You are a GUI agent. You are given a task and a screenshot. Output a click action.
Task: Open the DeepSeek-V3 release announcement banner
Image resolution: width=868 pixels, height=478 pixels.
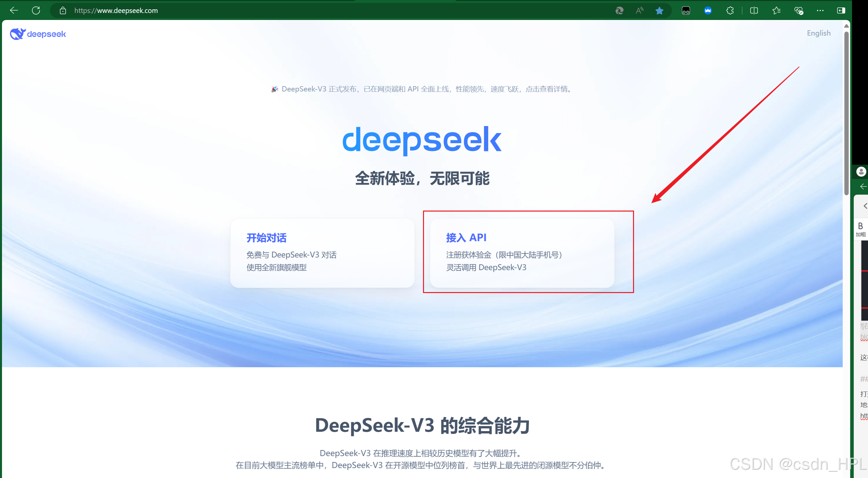click(x=421, y=89)
